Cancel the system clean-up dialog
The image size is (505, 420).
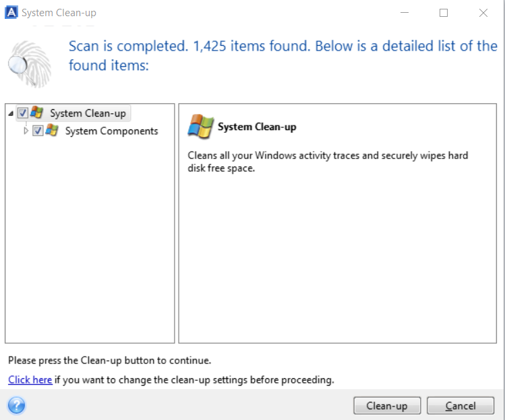[461, 406]
